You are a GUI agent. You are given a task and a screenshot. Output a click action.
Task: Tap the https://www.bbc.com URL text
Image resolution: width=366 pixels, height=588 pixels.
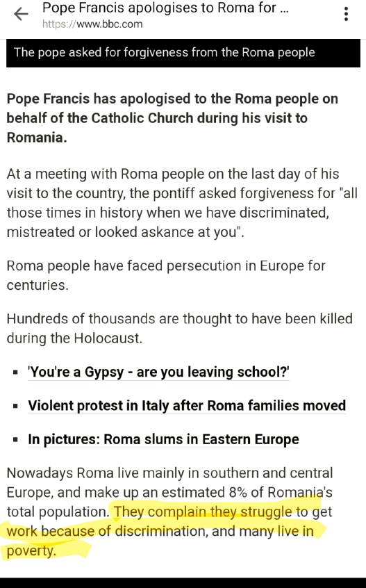pyautogui.click(x=92, y=24)
